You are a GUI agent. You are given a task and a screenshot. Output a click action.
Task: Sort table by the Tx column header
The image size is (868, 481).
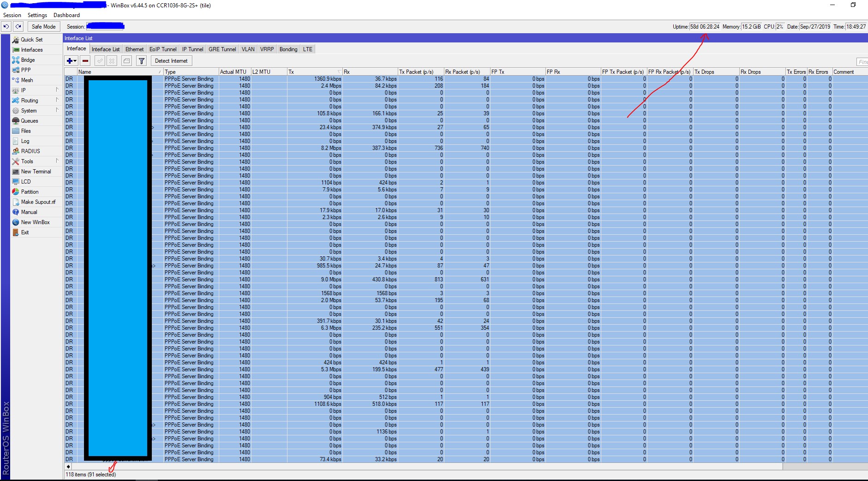[314, 72]
